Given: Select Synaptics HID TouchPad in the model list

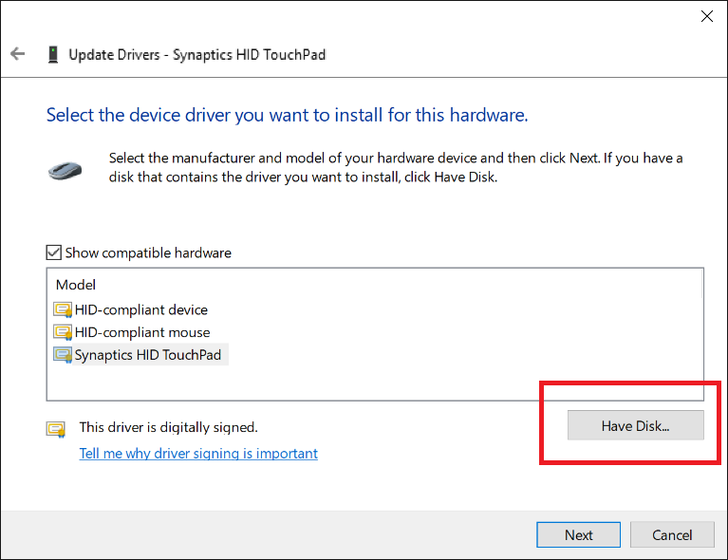Looking at the screenshot, I should pos(147,355).
